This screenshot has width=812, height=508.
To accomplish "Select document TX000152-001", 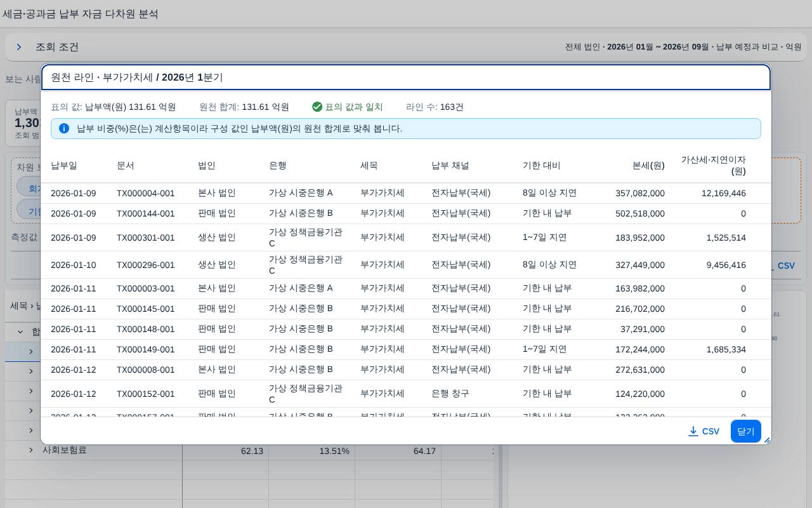I will (x=145, y=394).
